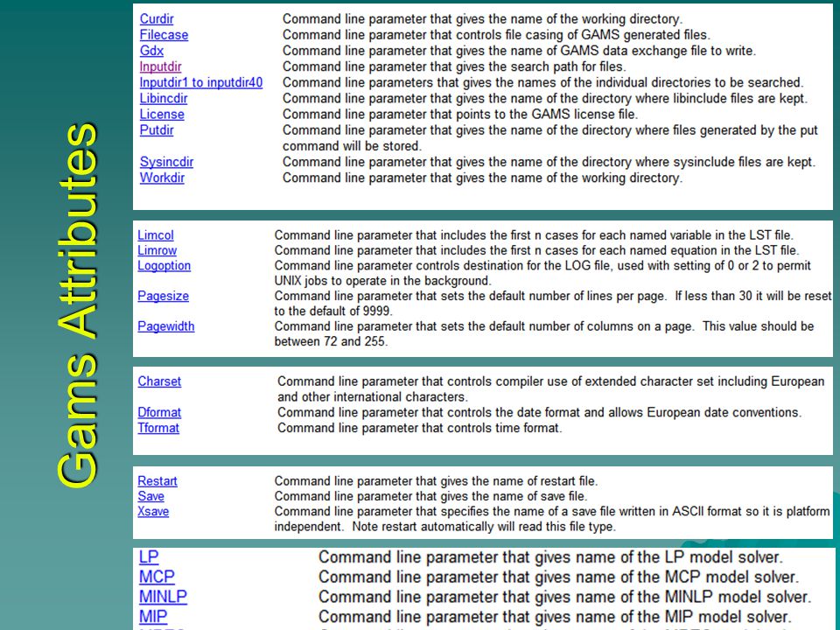Viewport: 840px width, 630px height.
Task: Click text 'controls time format.'
Action: pos(505,428)
